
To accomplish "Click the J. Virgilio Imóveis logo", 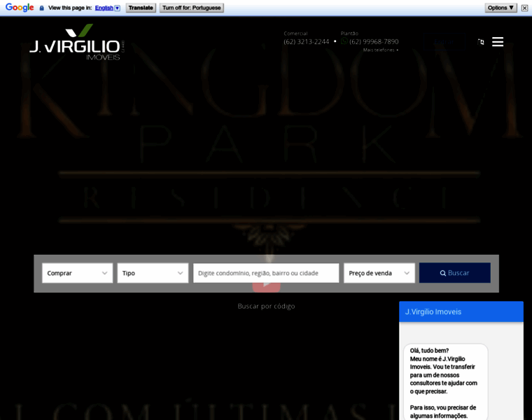I will [x=77, y=42].
